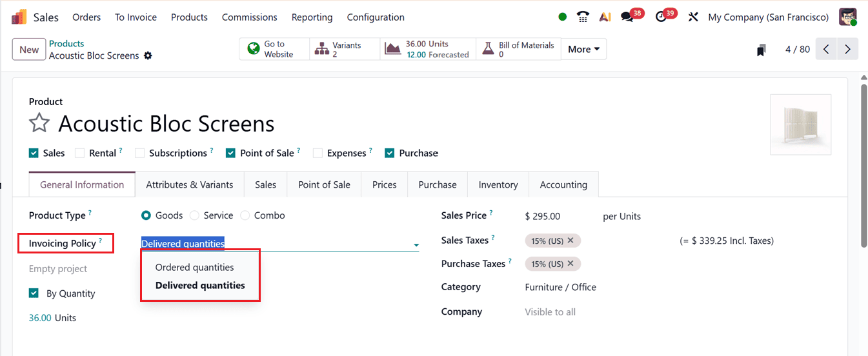Select the Goods product type
The height and width of the screenshot is (356, 868).
click(146, 215)
